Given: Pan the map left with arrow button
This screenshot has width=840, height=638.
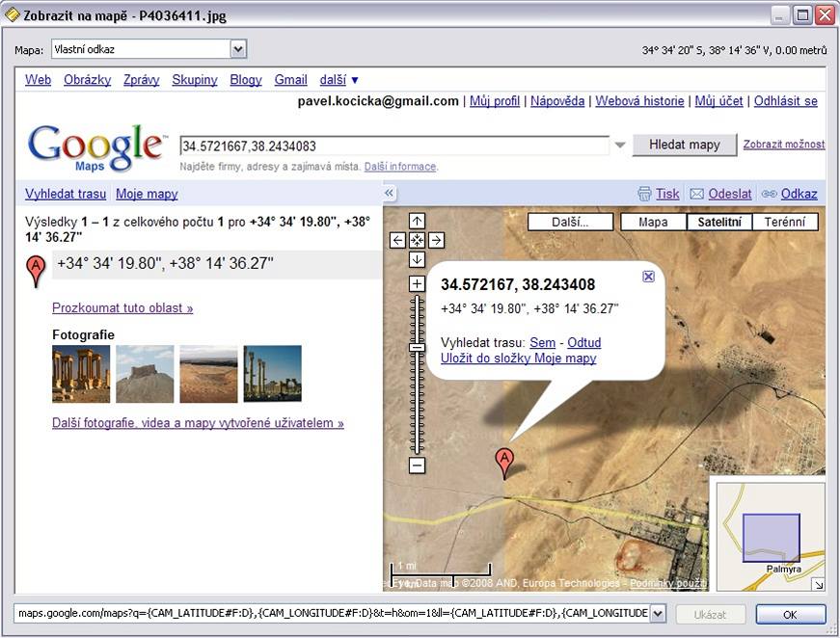Looking at the screenshot, I should [397, 240].
